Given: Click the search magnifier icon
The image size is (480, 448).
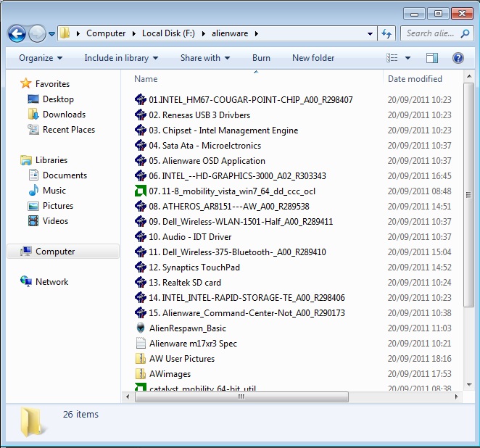Looking at the screenshot, I should [x=465, y=33].
